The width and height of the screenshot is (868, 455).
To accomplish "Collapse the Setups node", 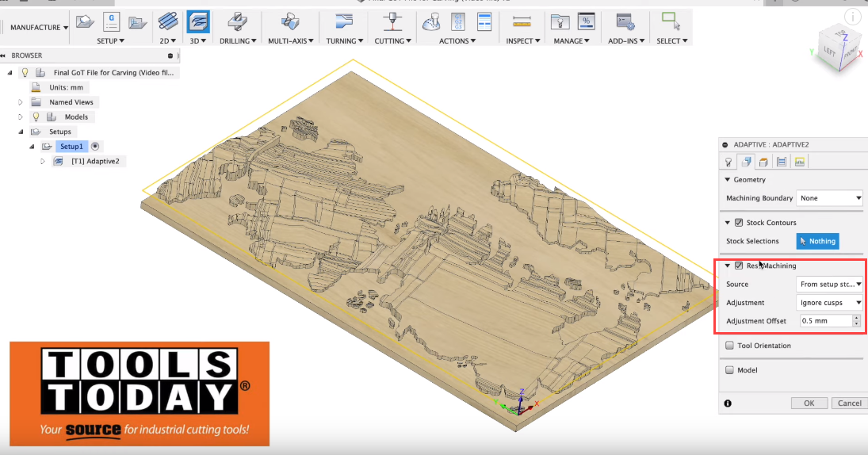I will tap(21, 132).
